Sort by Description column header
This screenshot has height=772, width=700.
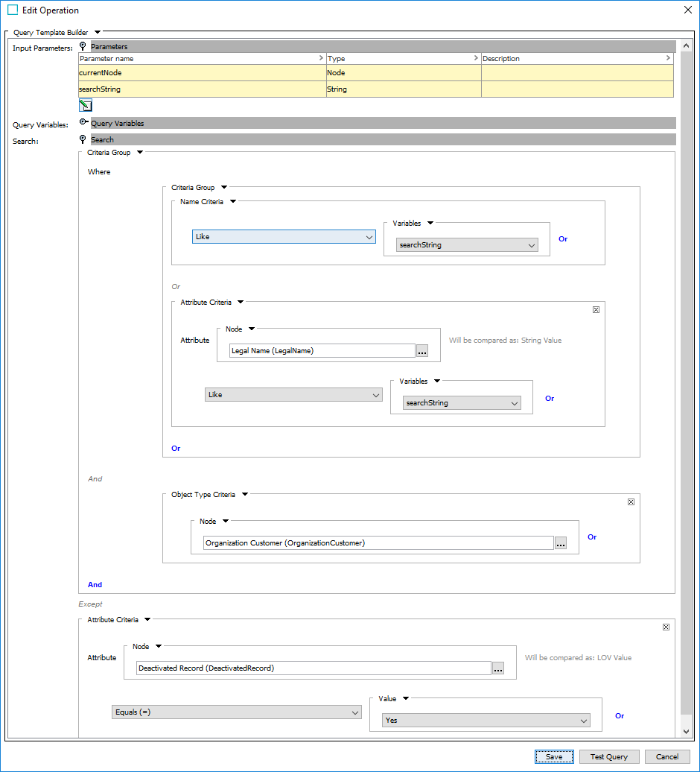pos(577,59)
